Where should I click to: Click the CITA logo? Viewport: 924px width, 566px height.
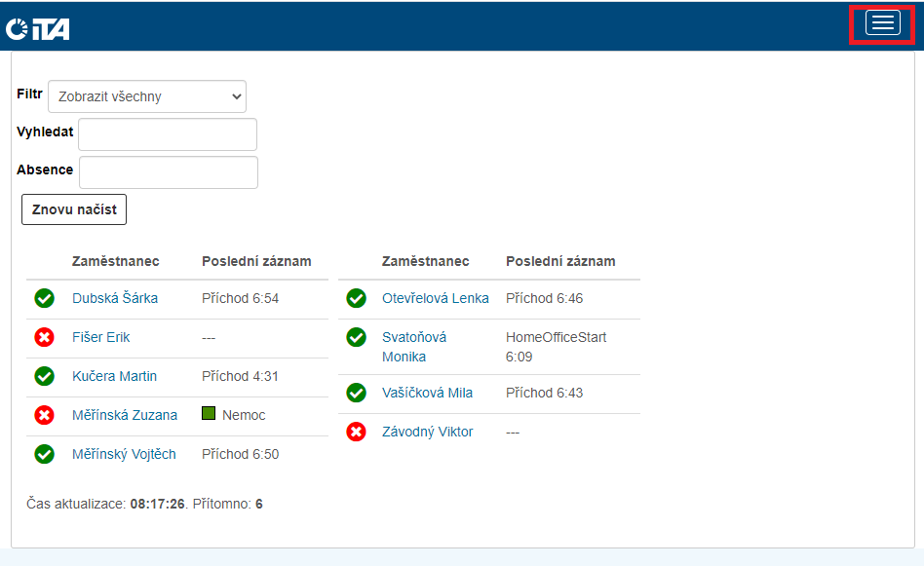[x=38, y=29]
